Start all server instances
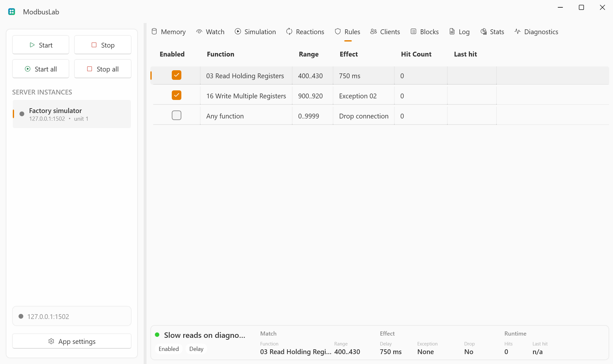613x364 pixels. (x=41, y=69)
